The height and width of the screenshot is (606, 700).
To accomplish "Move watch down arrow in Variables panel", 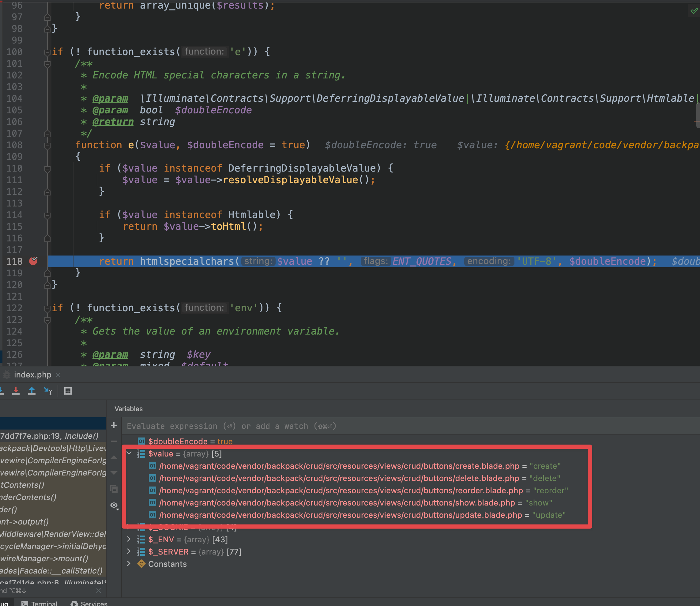I will point(114,473).
